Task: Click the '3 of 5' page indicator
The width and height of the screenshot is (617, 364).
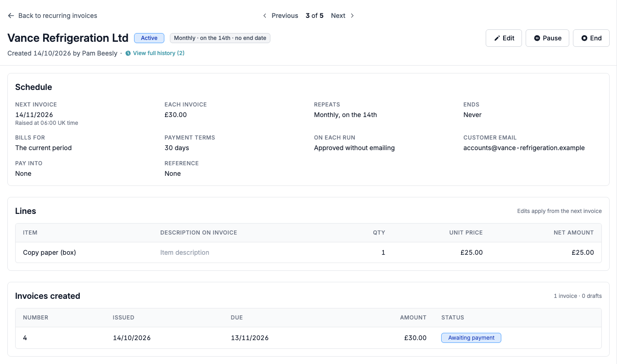Action: tap(314, 16)
